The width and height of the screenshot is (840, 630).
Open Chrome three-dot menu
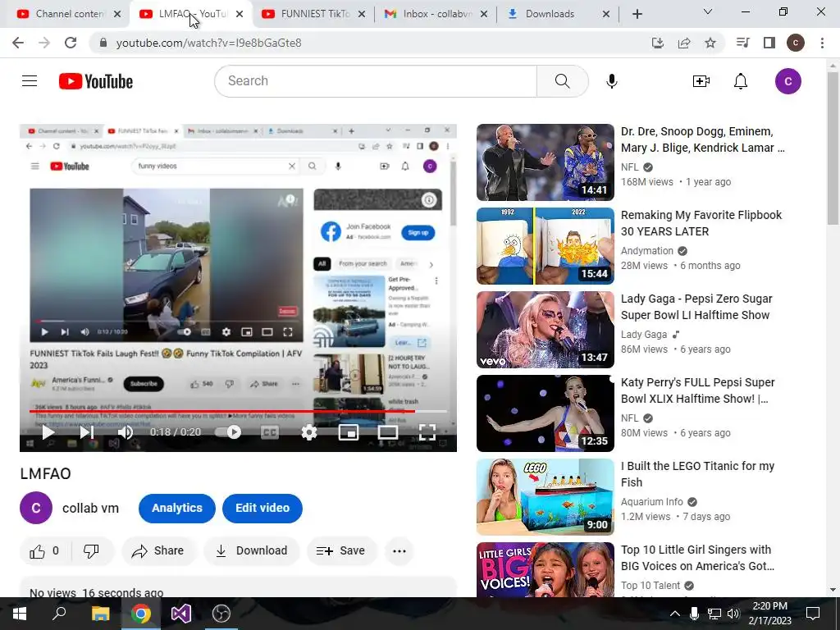[x=822, y=43]
